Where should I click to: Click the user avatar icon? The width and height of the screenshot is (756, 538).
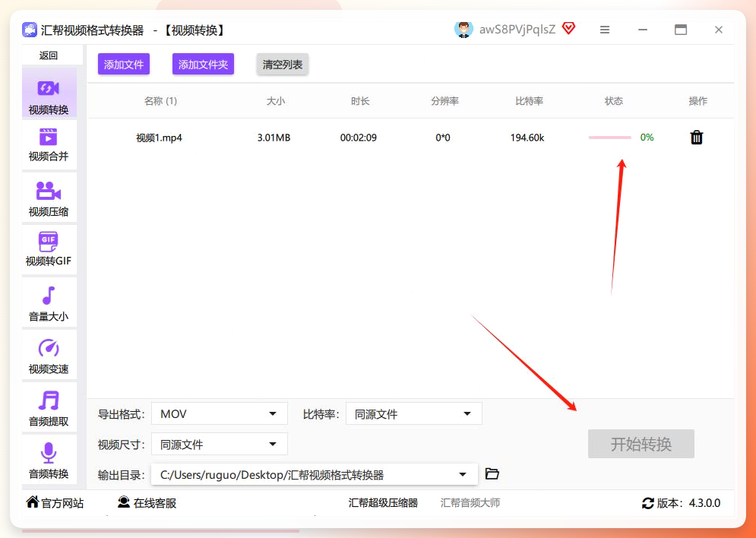(x=463, y=30)
